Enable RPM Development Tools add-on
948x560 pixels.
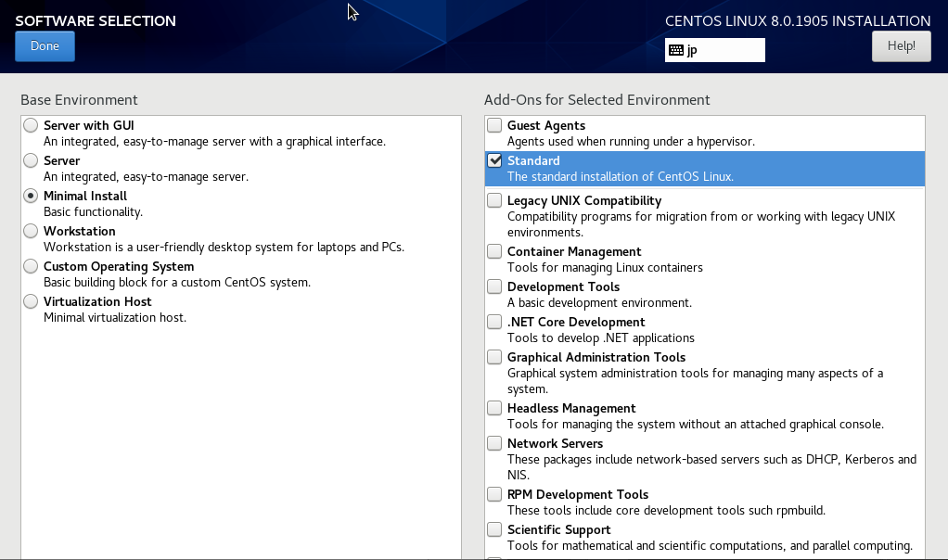pos(494,494)
